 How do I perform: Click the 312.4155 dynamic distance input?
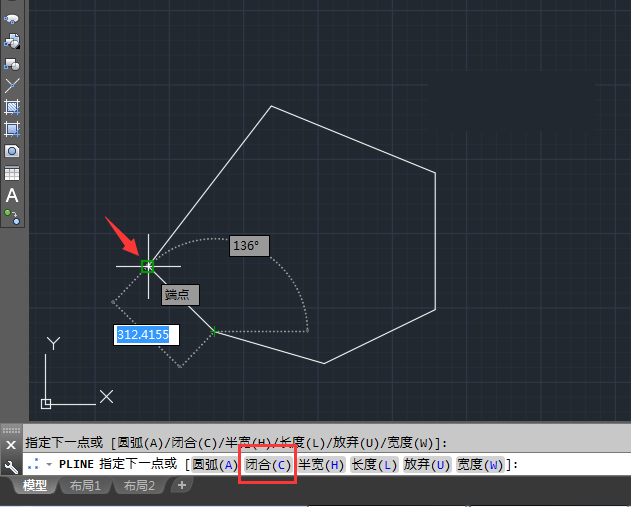pyautogui.click(x=146, y=335)
